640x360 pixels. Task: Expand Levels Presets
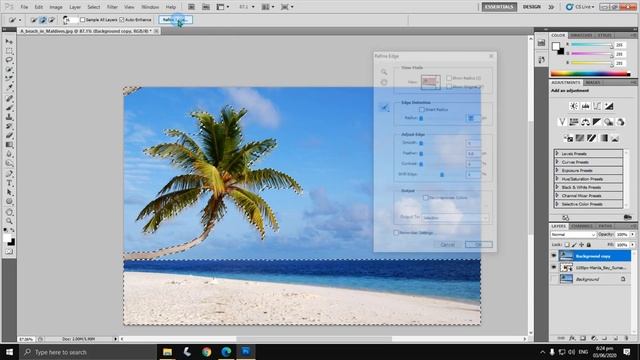point(557,153)
